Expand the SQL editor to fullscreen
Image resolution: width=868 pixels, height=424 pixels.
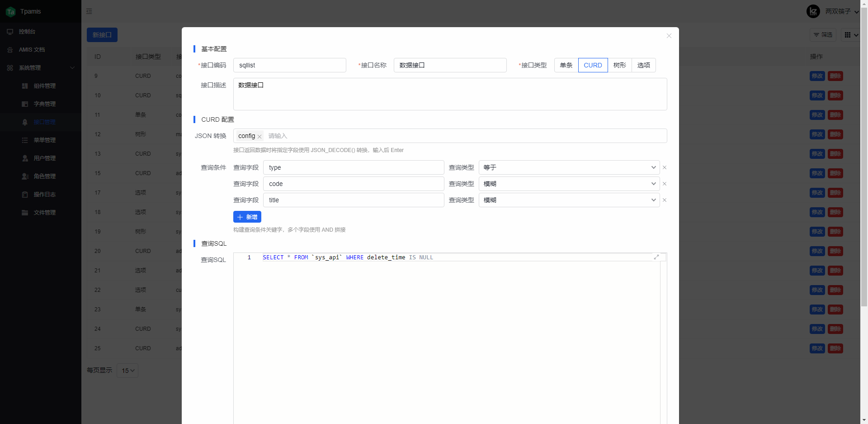point(656,257)
